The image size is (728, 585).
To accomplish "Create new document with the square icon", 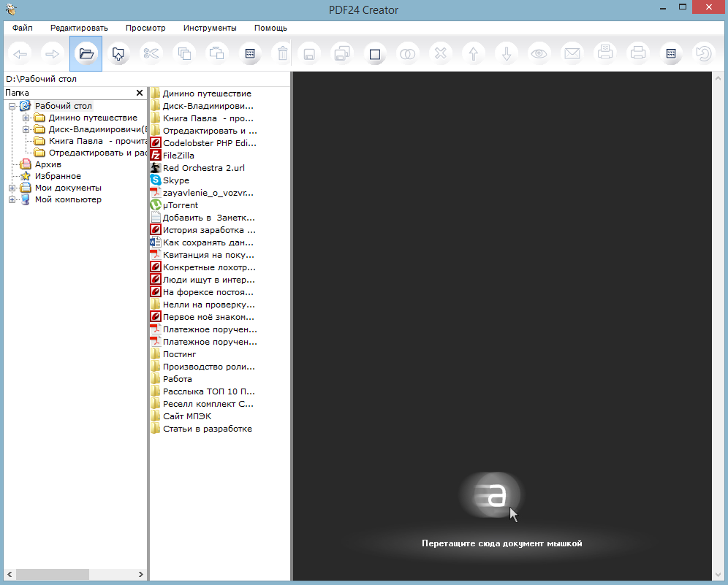I will click(x=375, y=54).
